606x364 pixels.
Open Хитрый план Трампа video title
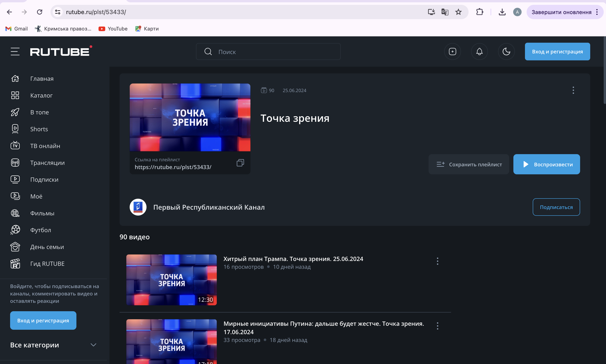[x=293, y=259]
